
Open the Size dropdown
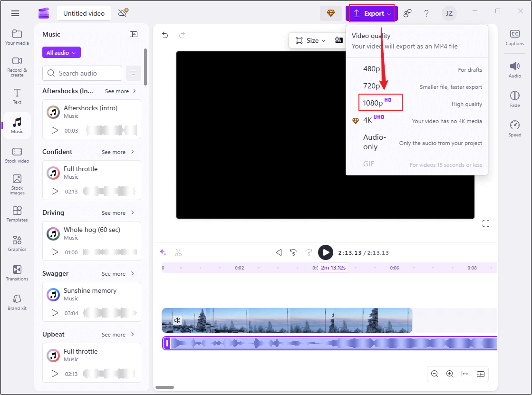coord(311,40)
